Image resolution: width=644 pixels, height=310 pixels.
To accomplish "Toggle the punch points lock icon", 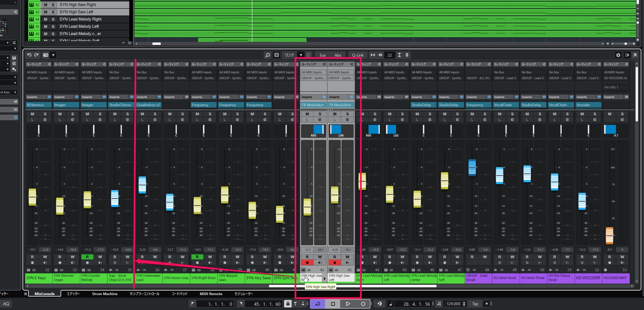I will (x=288, y=303).
